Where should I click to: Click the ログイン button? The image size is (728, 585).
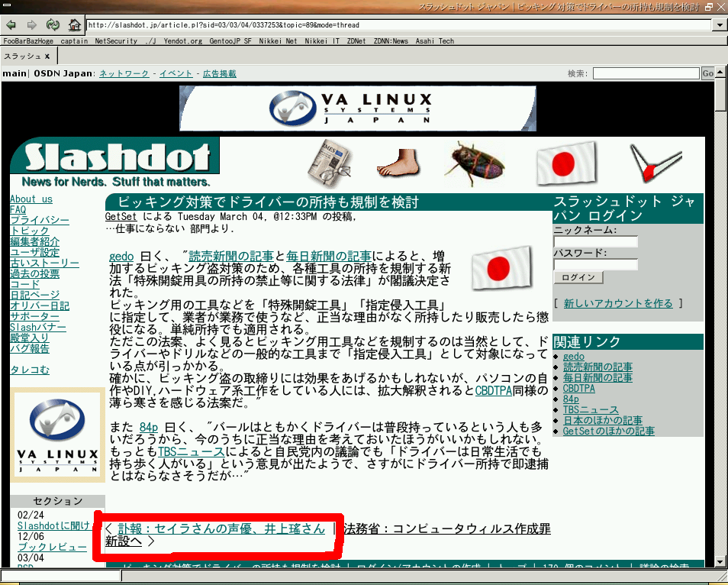pos(578,277)
